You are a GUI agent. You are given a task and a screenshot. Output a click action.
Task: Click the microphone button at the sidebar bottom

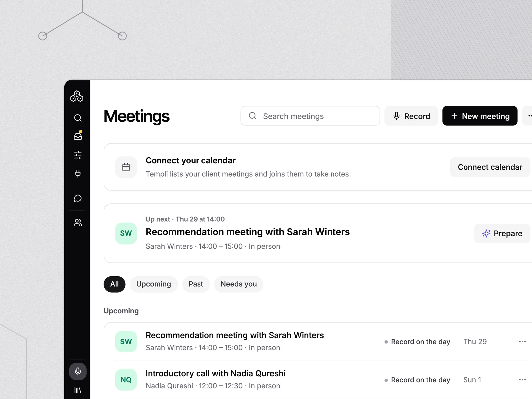[x=78, y=371]
